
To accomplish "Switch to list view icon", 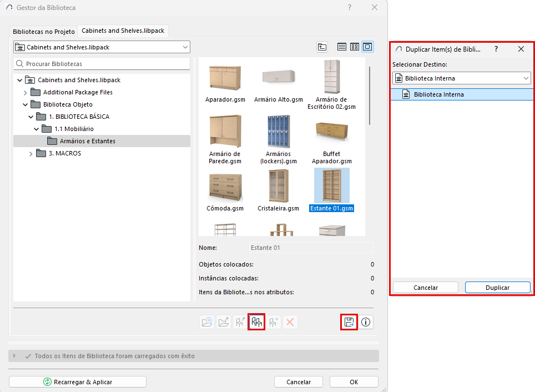I will [341, 47].
